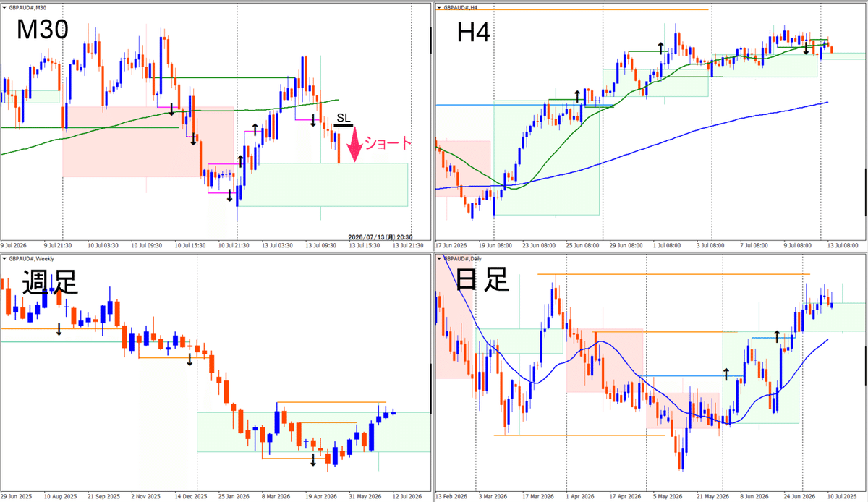Viewport: 868px width, 502px height.
Task: Click the highlighted 2026/07/13 20:30 time label
Action: click(x=380, y=237)
